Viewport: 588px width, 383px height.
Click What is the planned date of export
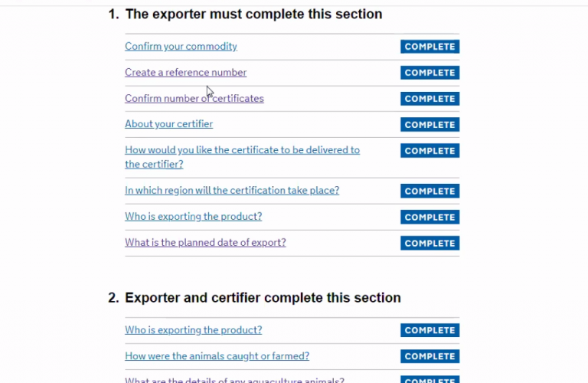(205, 243)
